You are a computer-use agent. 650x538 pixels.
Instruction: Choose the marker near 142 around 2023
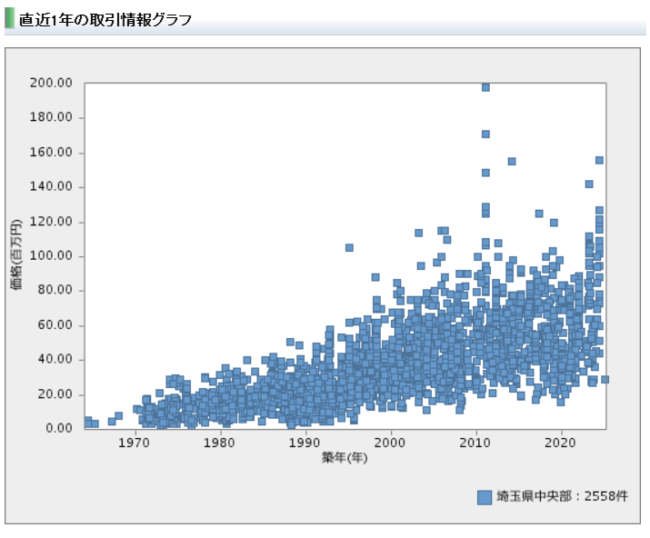(589, 184)
